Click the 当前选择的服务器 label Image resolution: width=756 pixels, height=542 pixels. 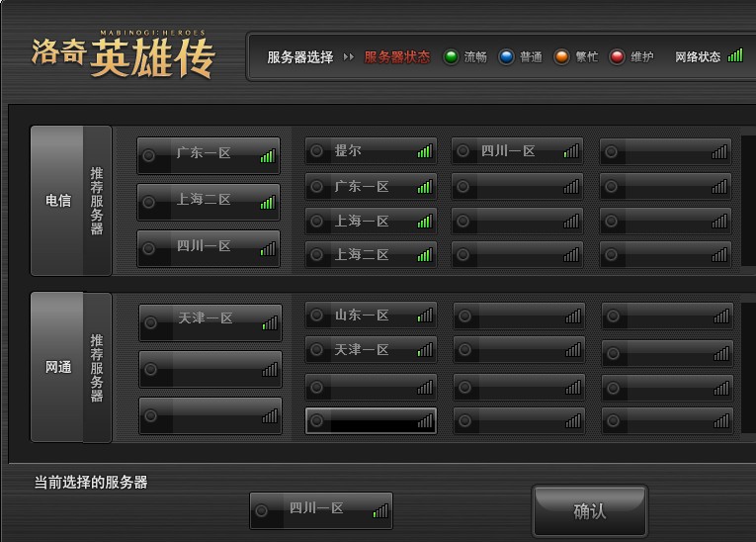coord(91,482)
